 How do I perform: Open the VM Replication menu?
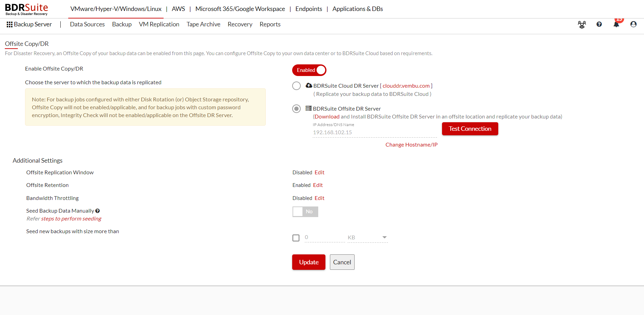click(159, 24)
